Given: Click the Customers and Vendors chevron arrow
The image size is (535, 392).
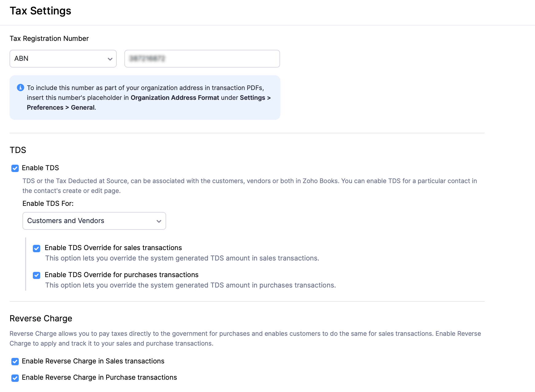Looking at the screenshot, I should click(159, 221).
